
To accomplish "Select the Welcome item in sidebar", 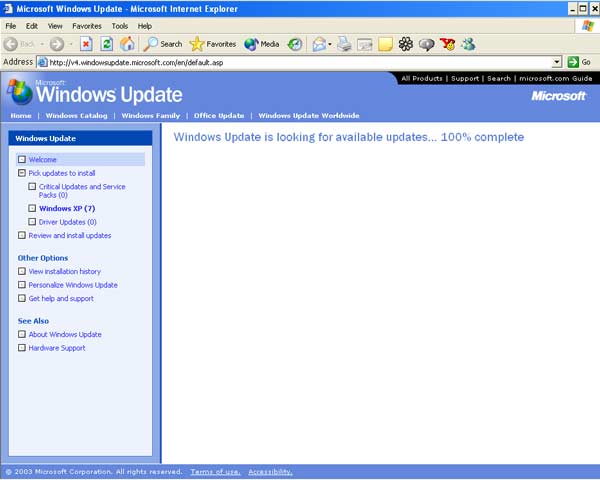I will [81, 159].
